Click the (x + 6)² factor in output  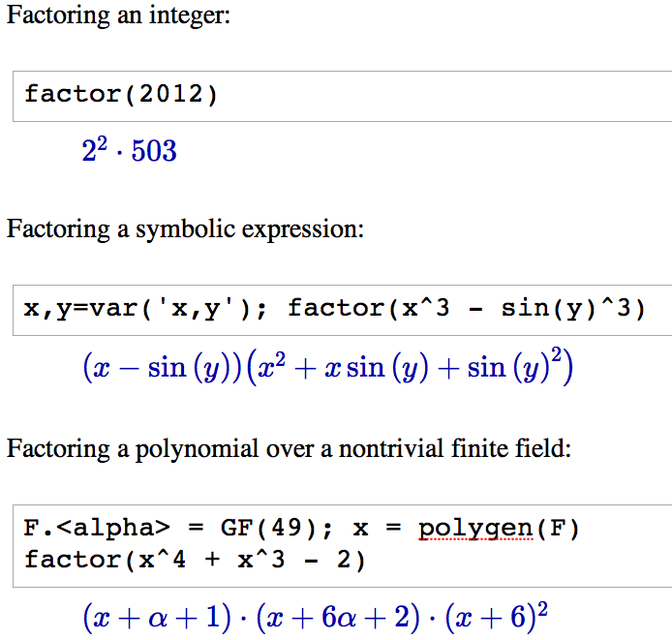497,618
